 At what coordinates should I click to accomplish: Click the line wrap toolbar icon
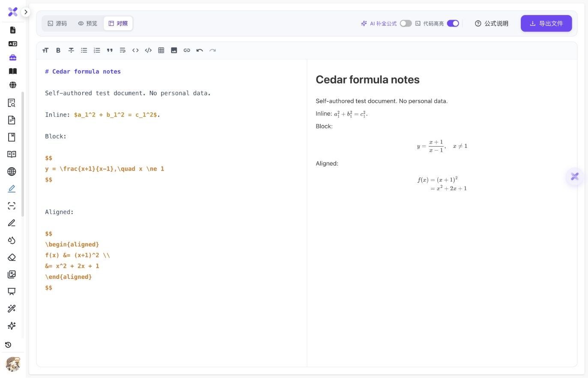[122, 51]
